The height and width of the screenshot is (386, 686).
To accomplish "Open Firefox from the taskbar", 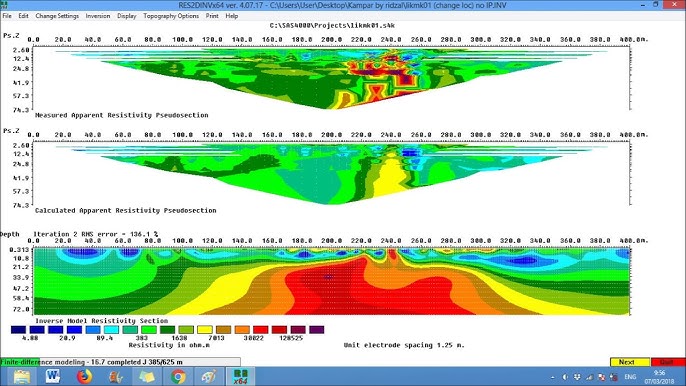I will click(x=84, y=376).
